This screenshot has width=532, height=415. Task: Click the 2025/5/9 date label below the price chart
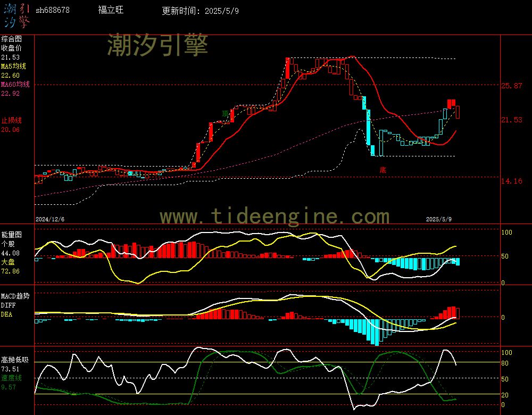(x=439, y=219)
